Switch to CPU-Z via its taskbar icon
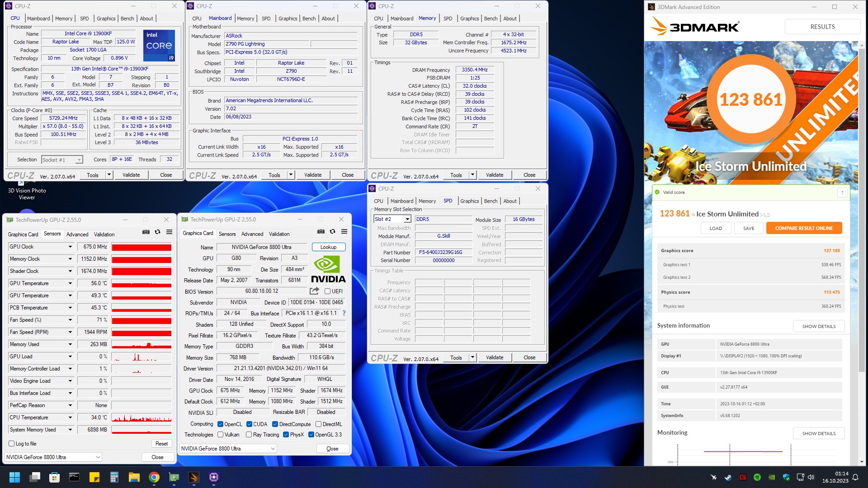Viewport: 868px width, 488px height. tap(214, 477)
